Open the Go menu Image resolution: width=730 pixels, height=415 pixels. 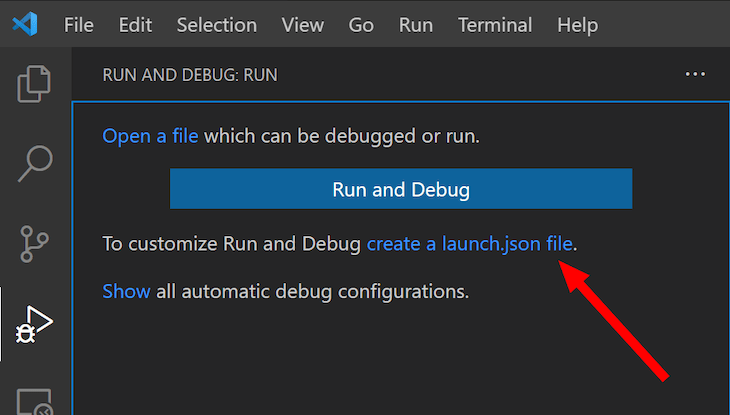[361, 25]
